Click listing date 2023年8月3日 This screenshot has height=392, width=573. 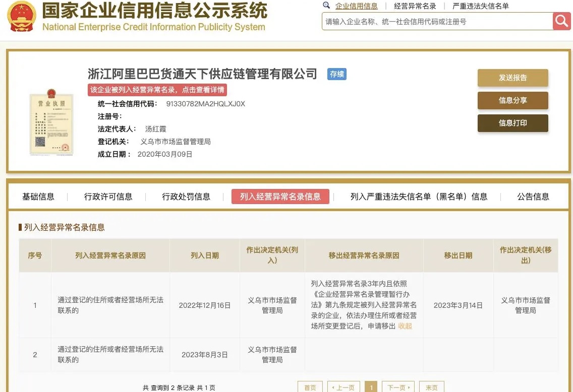point(205,355)
